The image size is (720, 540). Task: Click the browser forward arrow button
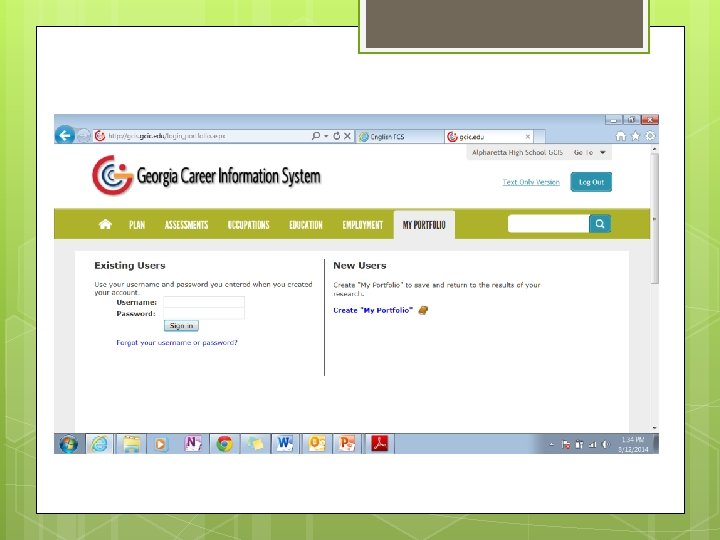tap(83, 136)
